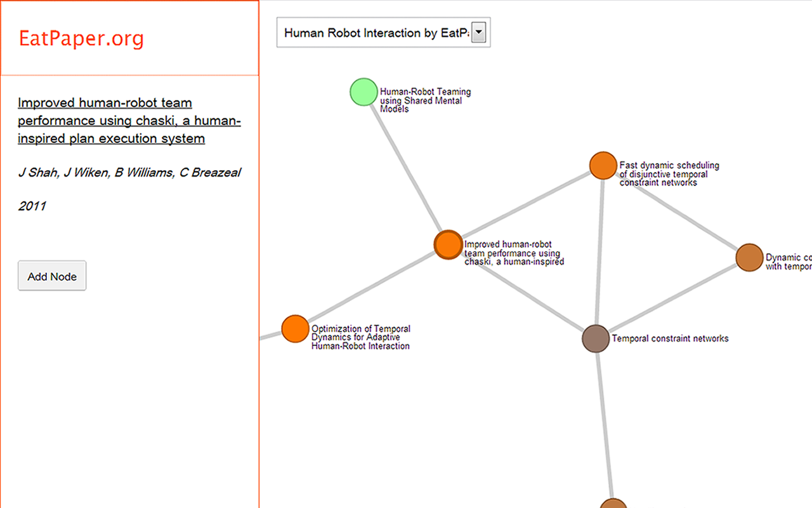This screenshot has width=812, height=508.
Task: Click the Human-Robot Teaming using Shared Mental Models label
Action: (425, 100)
